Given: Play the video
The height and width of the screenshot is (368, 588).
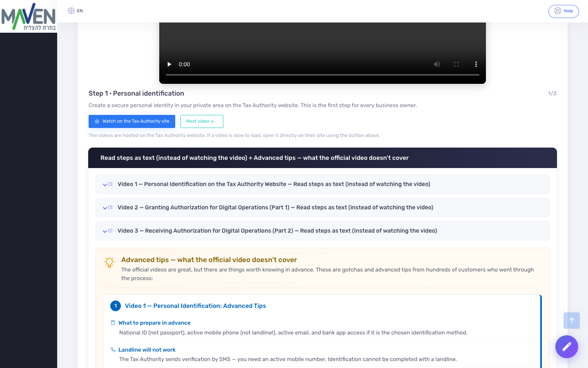Looking at the screenshot, I should (169, 64).
